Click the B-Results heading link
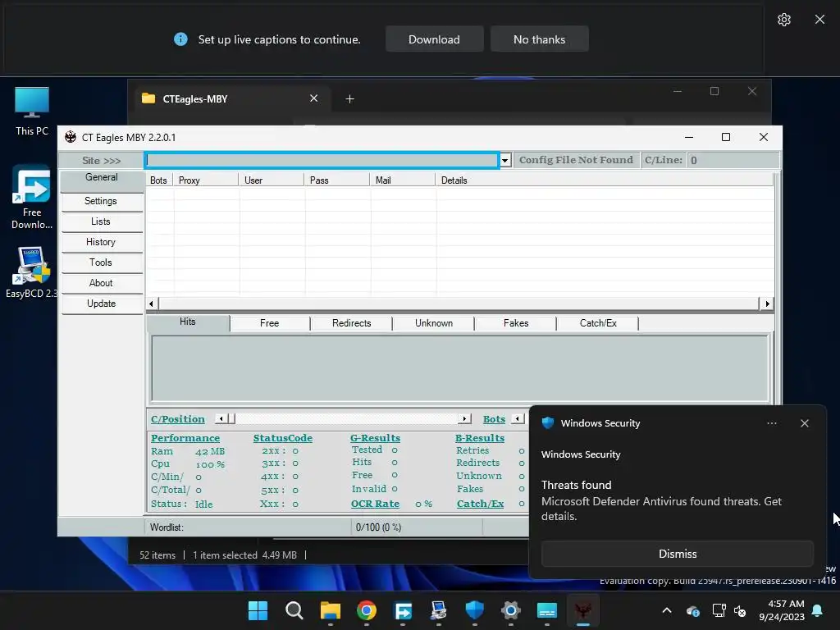This screenshot has height=630, width=840. (480, 438)
